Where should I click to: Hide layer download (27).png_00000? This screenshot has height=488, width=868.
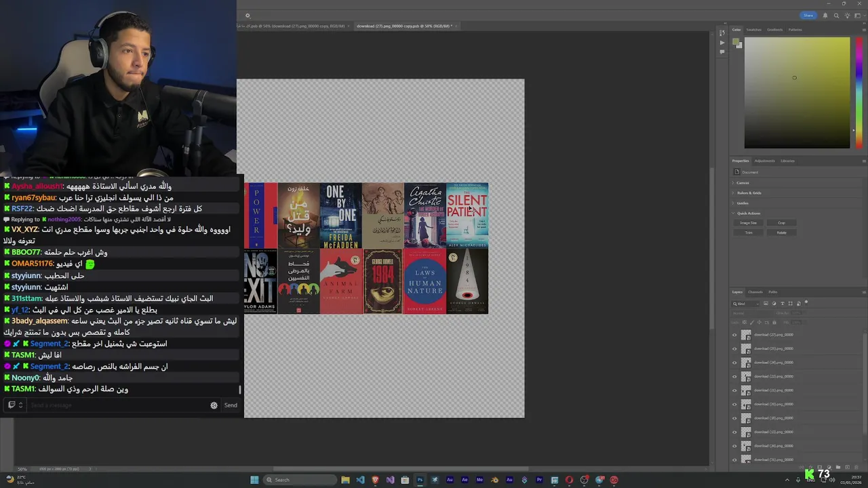pyautogui.click(x=734, y=335)
